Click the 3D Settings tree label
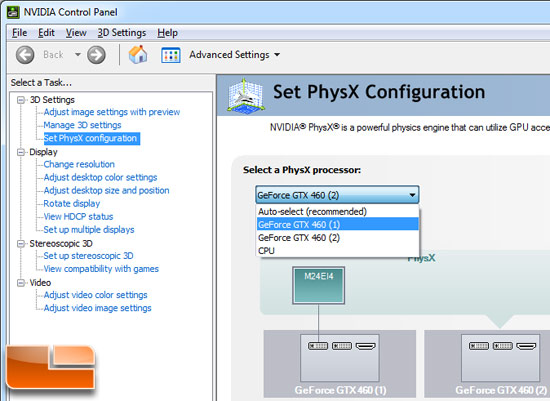This screenshot has width=550, height=401. pos(52,100)
